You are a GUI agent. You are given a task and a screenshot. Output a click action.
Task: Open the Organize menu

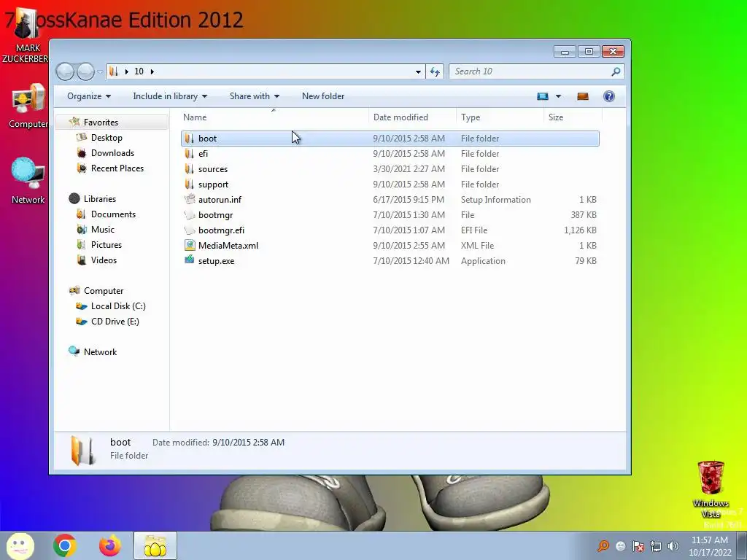[89, 96]
